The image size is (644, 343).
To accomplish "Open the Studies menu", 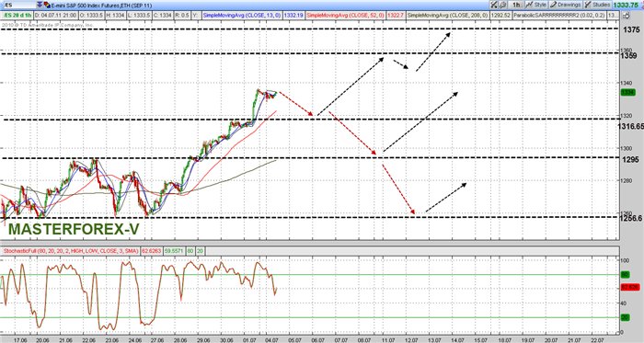I will 598,5.
